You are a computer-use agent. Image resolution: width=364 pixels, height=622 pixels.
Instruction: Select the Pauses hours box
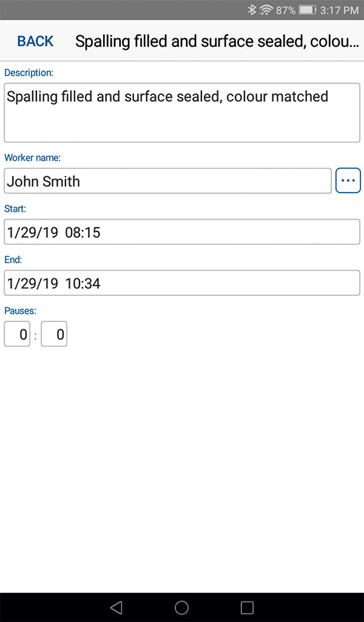click(x=17, y=334)
